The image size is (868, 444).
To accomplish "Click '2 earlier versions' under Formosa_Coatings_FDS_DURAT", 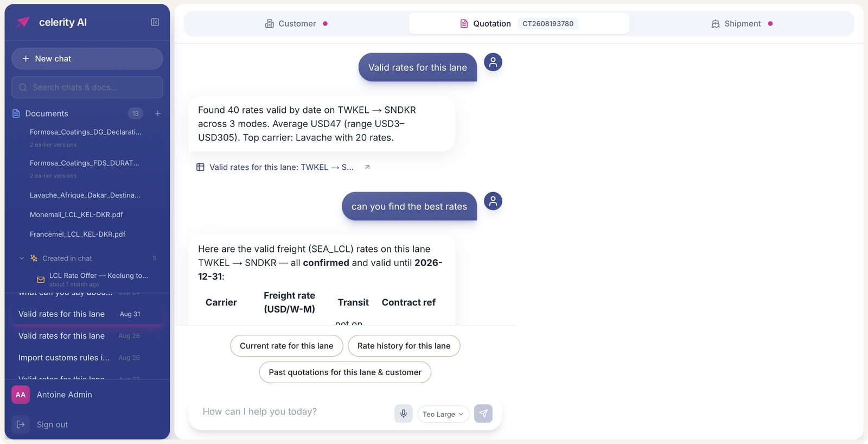I will coord(53,176).
